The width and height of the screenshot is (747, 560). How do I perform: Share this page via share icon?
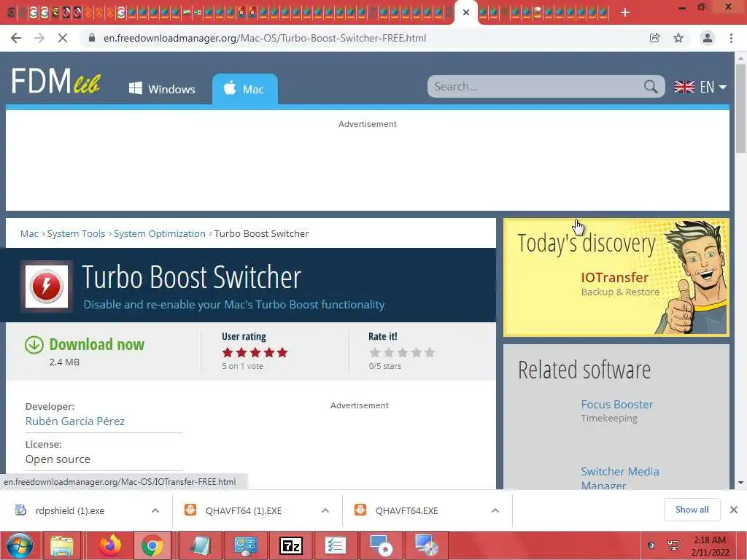(655, 38)
